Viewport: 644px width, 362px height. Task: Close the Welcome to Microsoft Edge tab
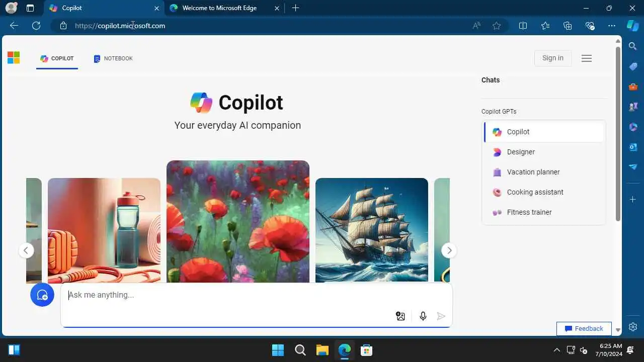click(277, 8)
